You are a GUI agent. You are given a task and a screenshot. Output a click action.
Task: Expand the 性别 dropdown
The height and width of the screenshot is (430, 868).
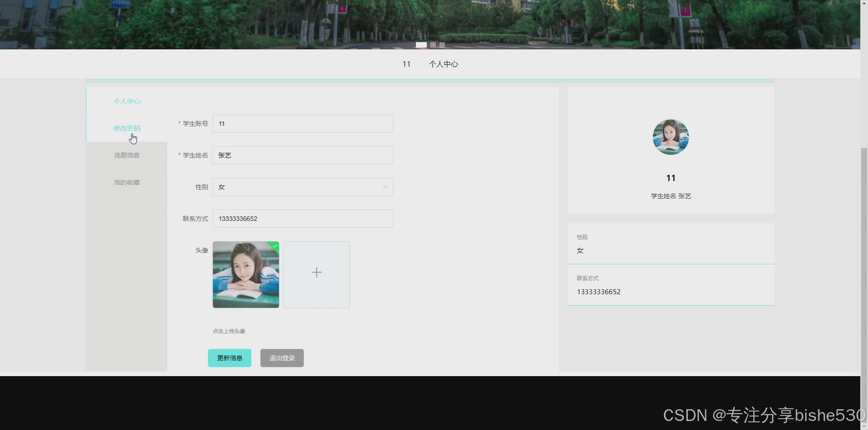[x=303, y=187]
